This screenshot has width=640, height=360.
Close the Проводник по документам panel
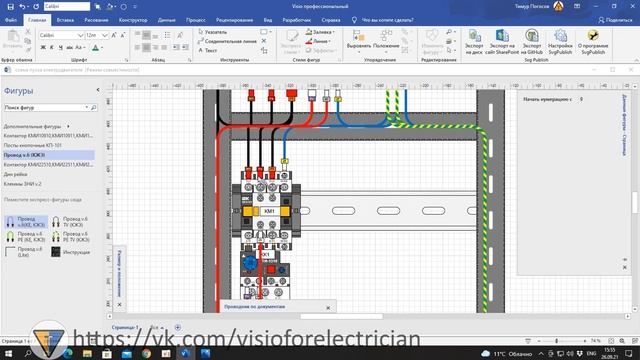328,308
